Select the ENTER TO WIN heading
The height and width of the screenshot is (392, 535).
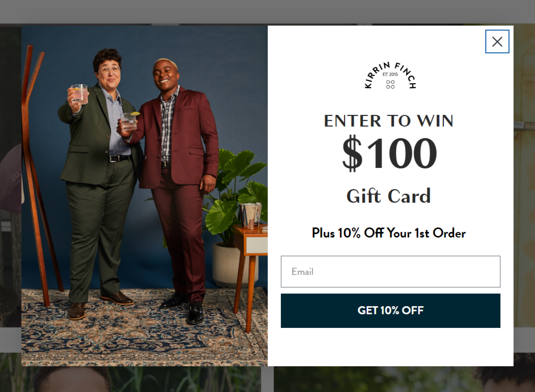[389, 121]
